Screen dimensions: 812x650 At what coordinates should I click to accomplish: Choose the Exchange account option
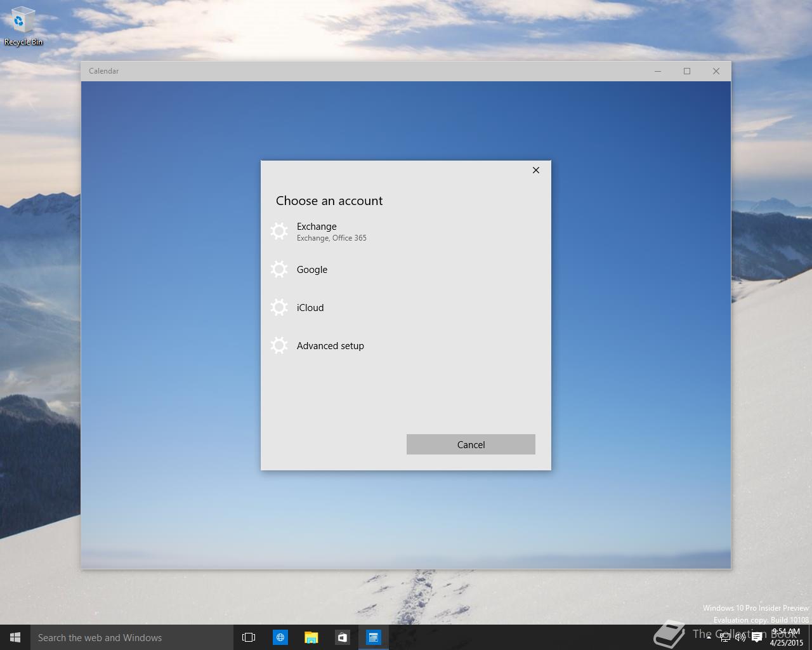tap(405, 231)
